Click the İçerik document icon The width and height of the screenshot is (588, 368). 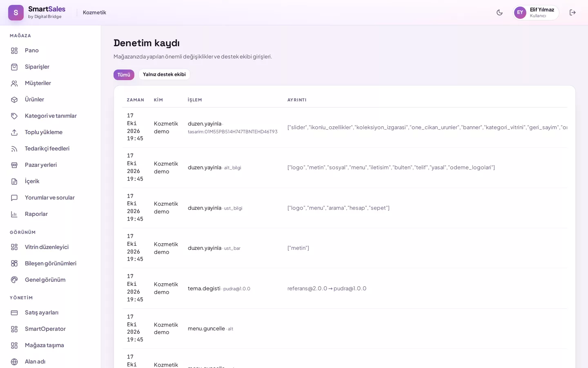14,182
